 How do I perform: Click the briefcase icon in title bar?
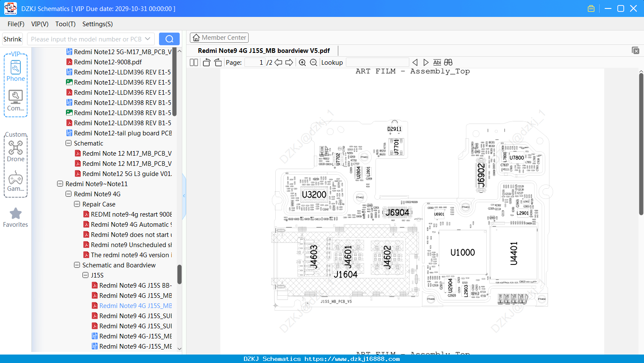pos(591,8)
